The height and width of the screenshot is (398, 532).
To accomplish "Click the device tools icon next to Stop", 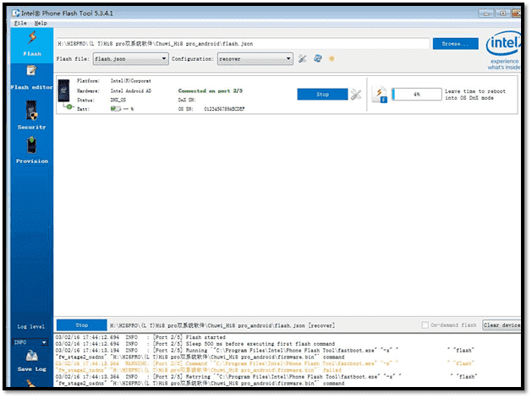I will click(356, 95).
